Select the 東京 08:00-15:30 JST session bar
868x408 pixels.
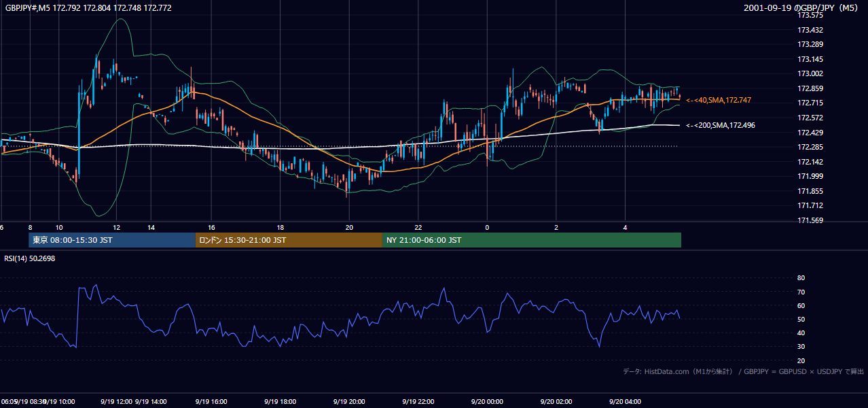(x=112, y=240)
